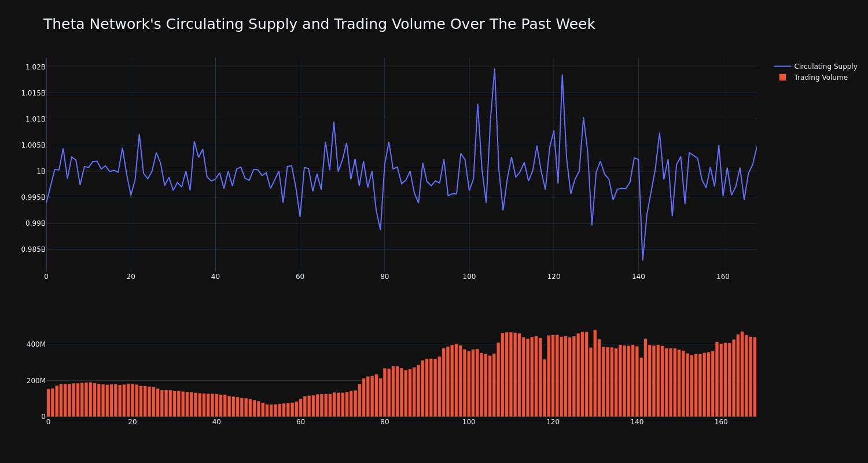Click the highest supply peak near x=106

click(494, 69)
